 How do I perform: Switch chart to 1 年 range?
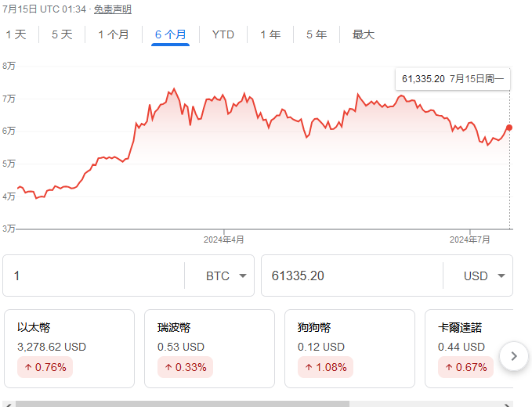tap(270, 34)
